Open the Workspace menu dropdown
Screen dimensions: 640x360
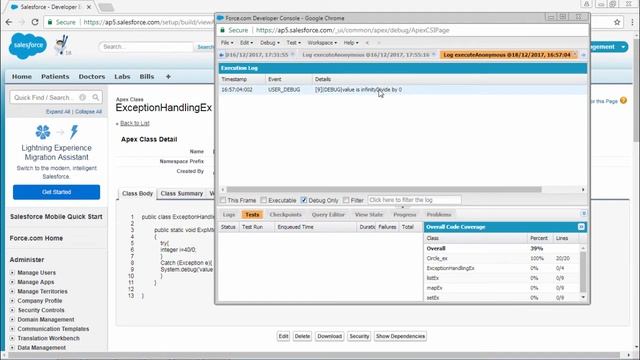[x=322, y=42]
